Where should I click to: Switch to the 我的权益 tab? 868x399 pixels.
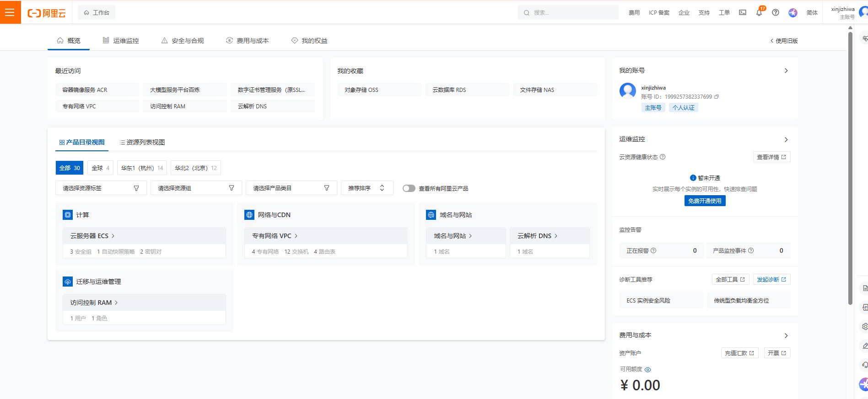click(x=309, y=41)
